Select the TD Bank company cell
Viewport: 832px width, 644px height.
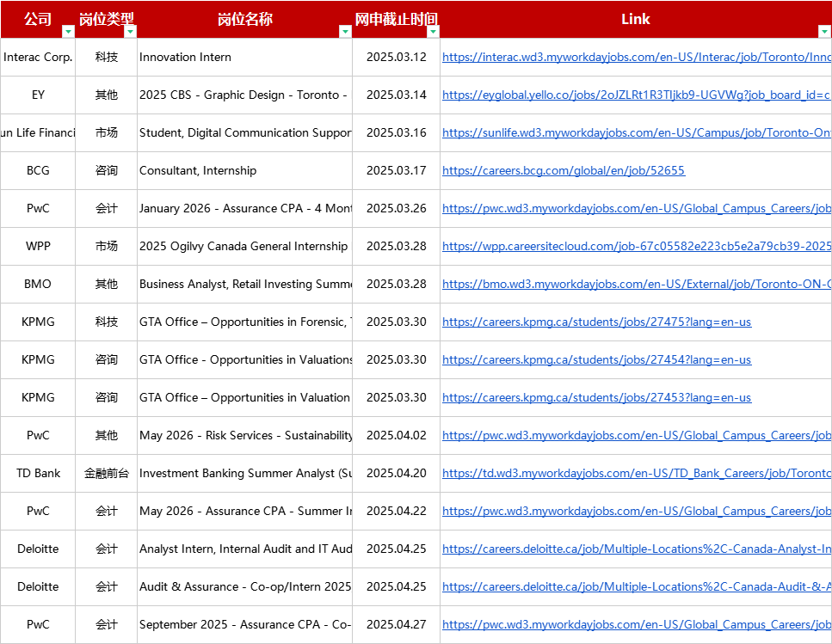point(38,473)
